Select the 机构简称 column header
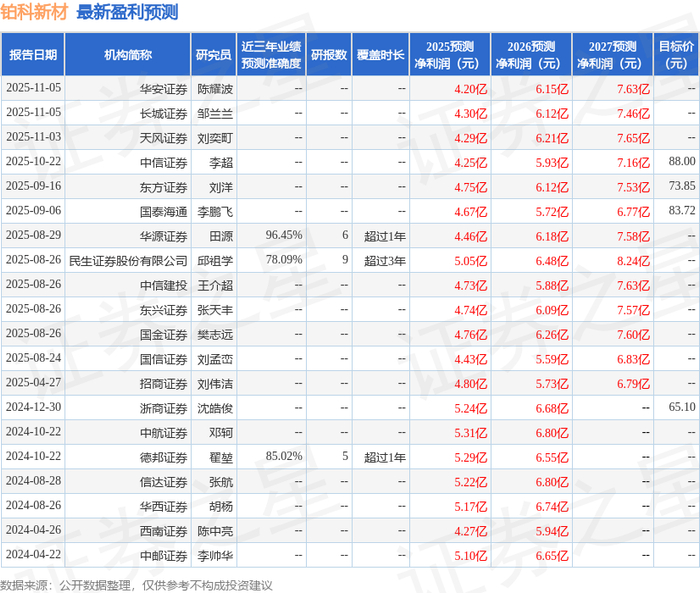This screenshot has width=700, height=593. tap(128, 54)
